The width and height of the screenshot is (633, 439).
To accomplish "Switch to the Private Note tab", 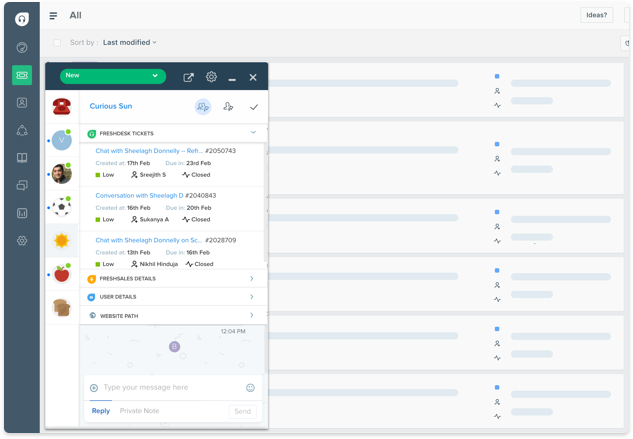I will click(140, 411).
